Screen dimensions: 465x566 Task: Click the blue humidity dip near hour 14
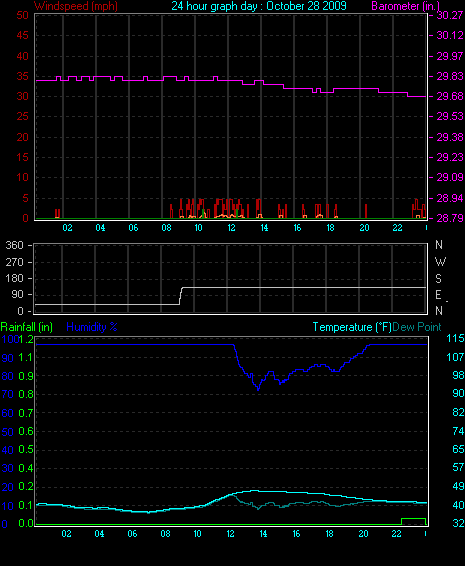[258, 386]
